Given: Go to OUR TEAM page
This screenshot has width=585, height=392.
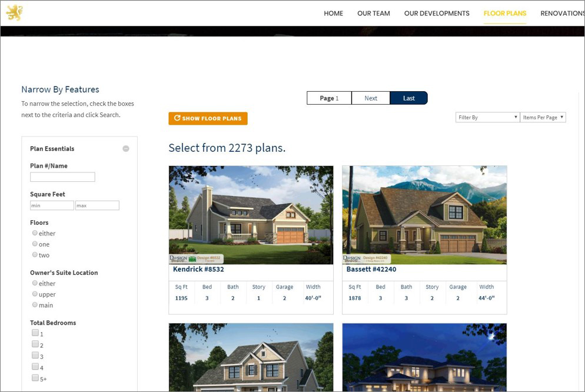Looking at the screenshot, I should tap(374, 14).
